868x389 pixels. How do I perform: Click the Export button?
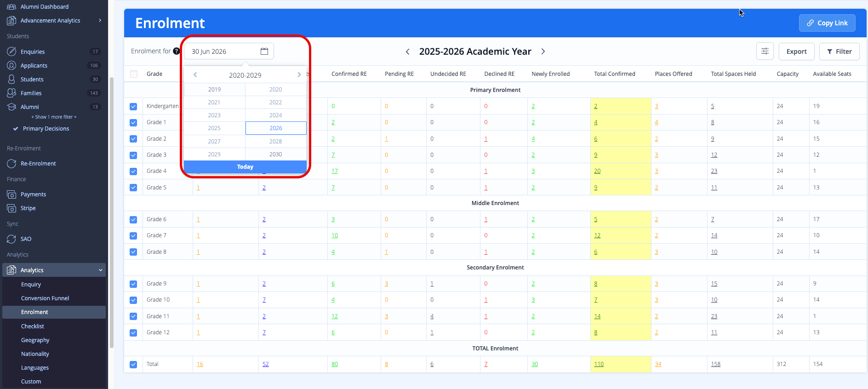pos(796,51)
